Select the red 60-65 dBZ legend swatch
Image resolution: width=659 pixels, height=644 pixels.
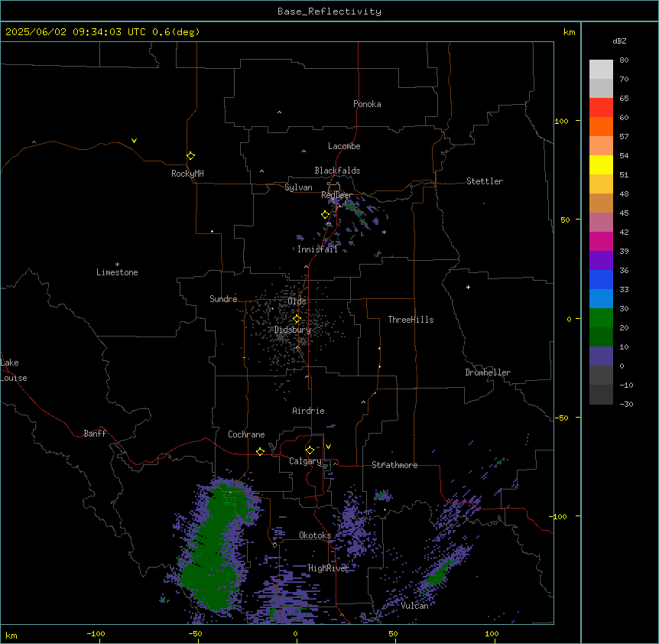point(601,108)
